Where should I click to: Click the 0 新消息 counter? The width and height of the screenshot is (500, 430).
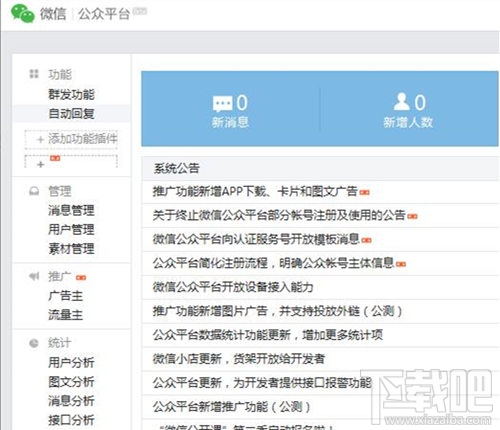[x=230, y=111]
